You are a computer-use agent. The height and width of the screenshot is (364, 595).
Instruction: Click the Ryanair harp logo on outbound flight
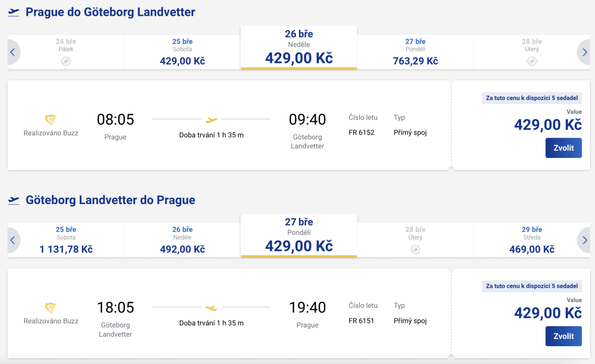pos(51,120)
